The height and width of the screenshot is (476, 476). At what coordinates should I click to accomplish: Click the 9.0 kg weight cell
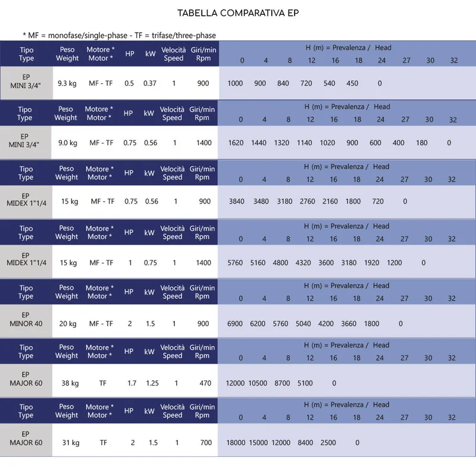(x=68, y=143)
